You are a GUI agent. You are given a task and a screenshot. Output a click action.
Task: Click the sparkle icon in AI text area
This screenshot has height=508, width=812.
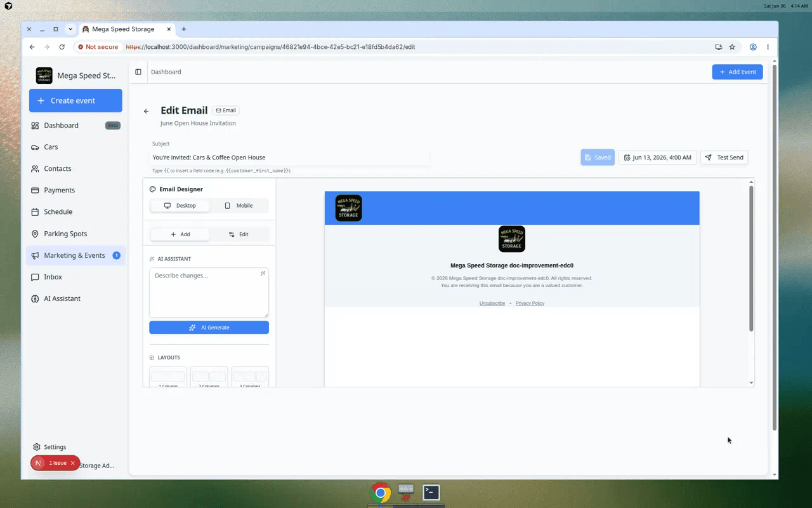pos(263,274)
